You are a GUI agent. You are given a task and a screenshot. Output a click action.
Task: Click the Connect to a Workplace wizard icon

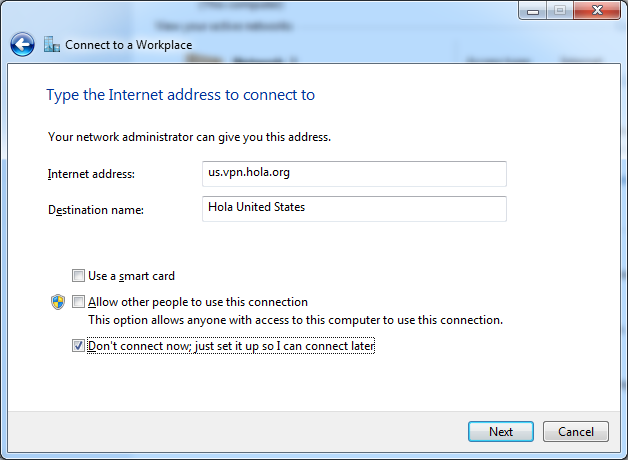[x=52, y=44]
